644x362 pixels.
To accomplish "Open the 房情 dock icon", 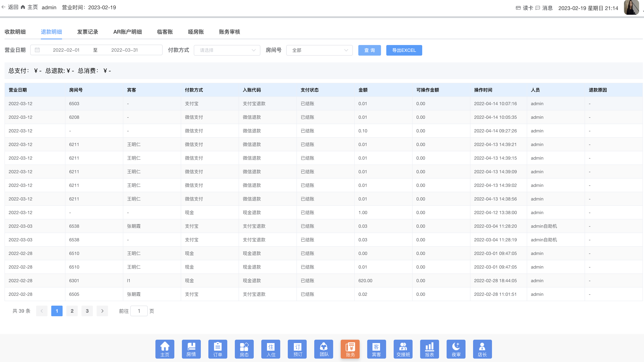I will 191,349.
